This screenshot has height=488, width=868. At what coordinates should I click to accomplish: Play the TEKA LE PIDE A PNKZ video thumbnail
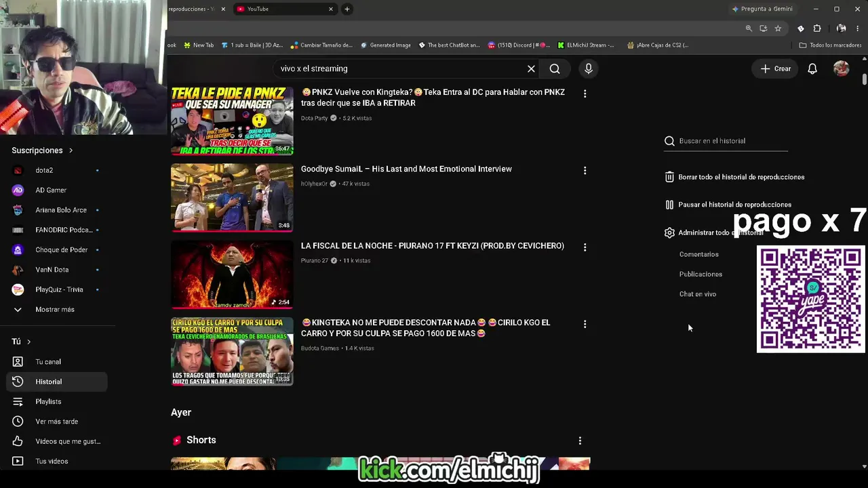232,121
